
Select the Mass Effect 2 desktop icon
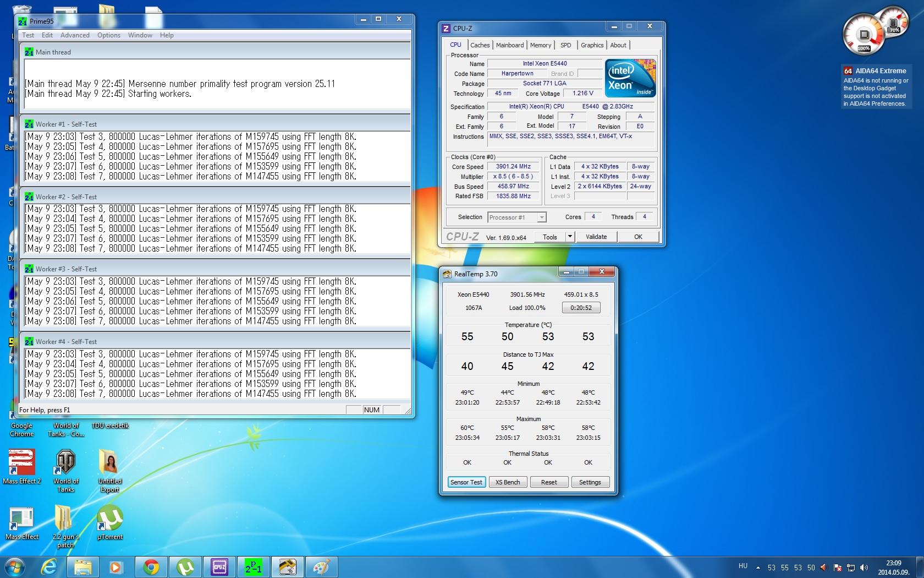click(x=21, y=467)
